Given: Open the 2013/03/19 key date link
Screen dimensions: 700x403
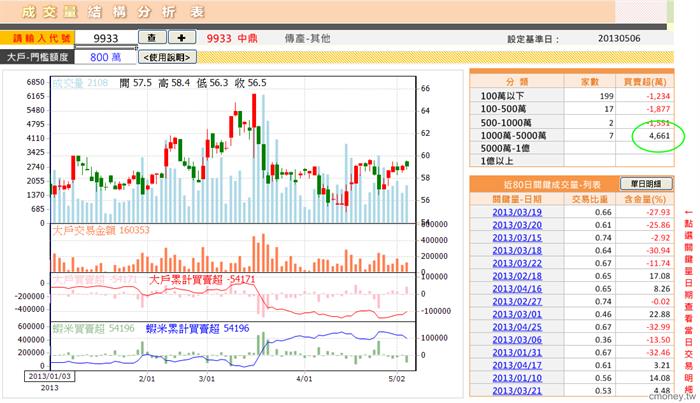Looking at the screenshot, I should 518,212.
